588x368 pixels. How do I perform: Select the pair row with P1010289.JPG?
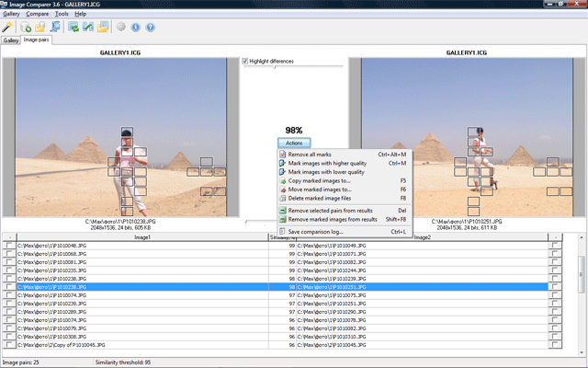[x=282, y=312]
